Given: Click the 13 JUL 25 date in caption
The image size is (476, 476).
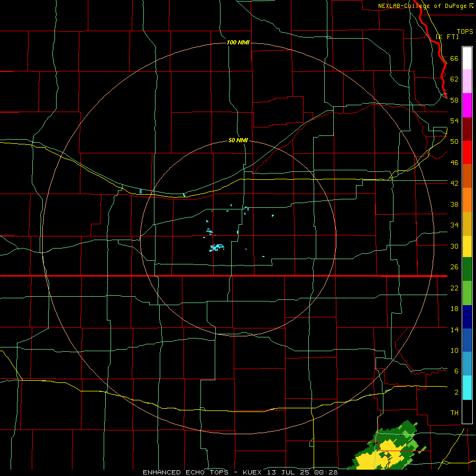Looking at the screenshot, I should coord(289,472).
